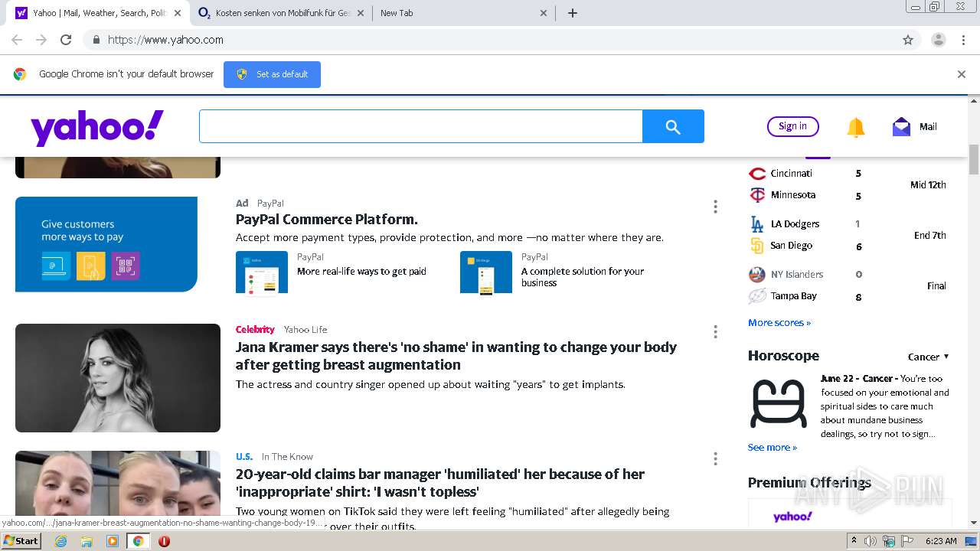Switch to the Kosten senken von Mobilfunk tab
980x551 pixels.
282,13
